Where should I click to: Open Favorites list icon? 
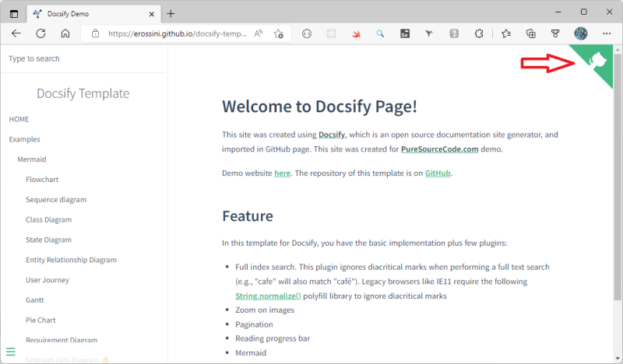[x=506, y=33]
